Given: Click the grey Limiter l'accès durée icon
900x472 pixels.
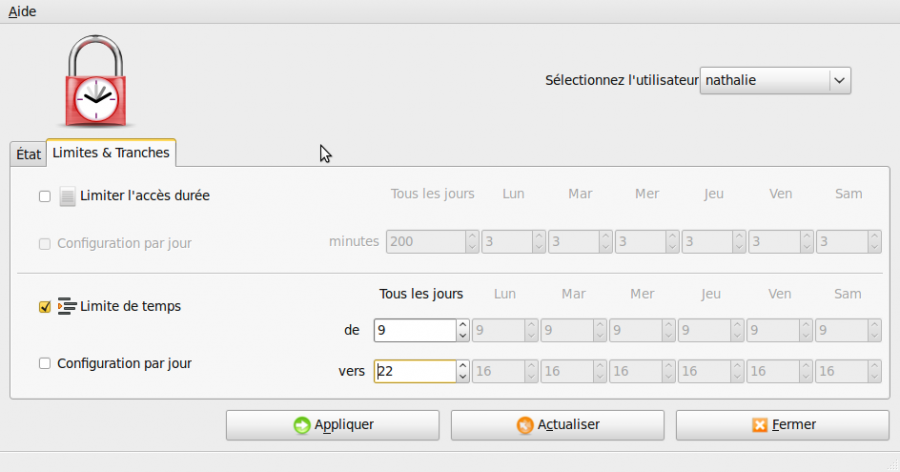Looking at the screenshot, I should tap(67, 196).
